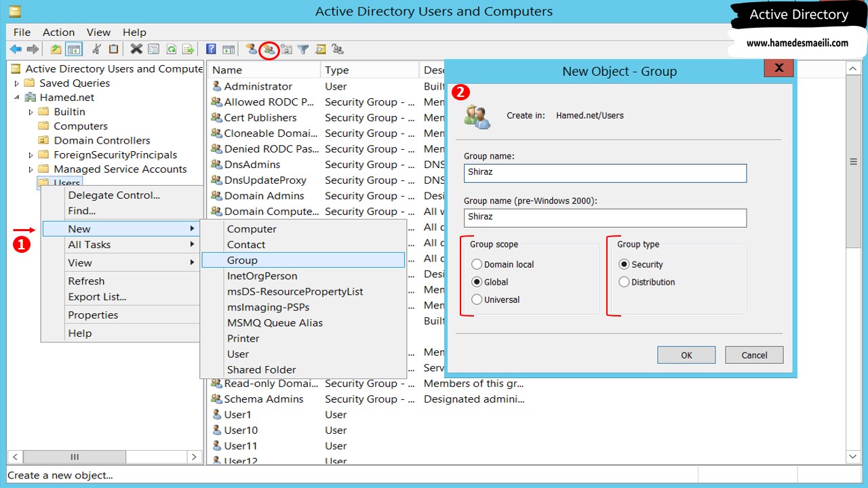The image size is (868, 488).
Task: Open the File menu
Action: [x=22, y=32]
